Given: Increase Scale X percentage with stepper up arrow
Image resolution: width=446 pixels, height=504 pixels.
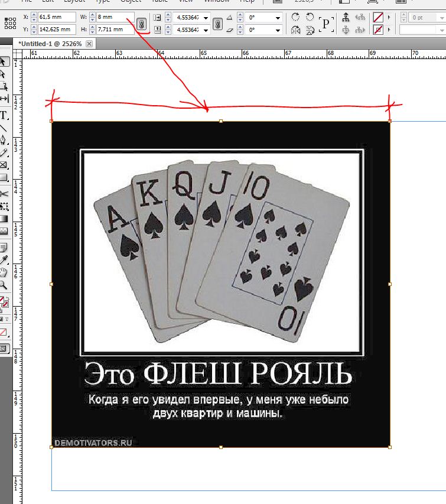Looking at the screenshot, I should [168, 15].
